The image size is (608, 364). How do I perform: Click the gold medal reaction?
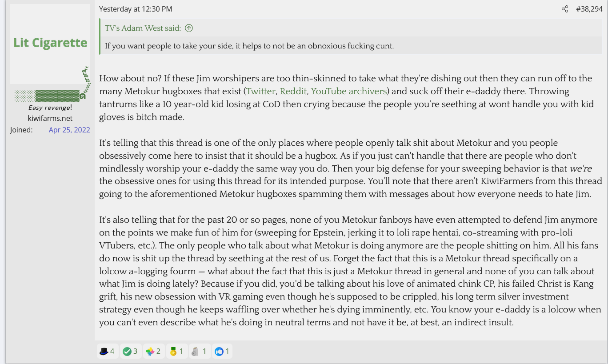tap(177, 351)
